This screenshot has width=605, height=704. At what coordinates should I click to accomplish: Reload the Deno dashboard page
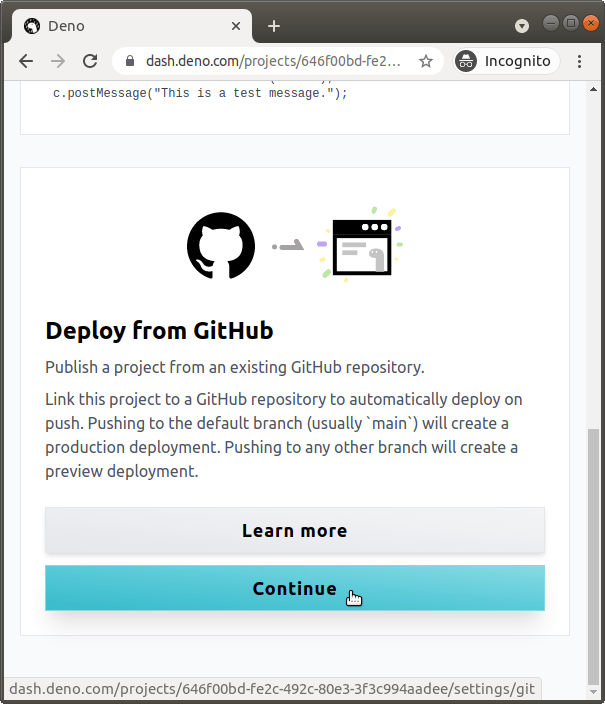click(x=90, y=61)
